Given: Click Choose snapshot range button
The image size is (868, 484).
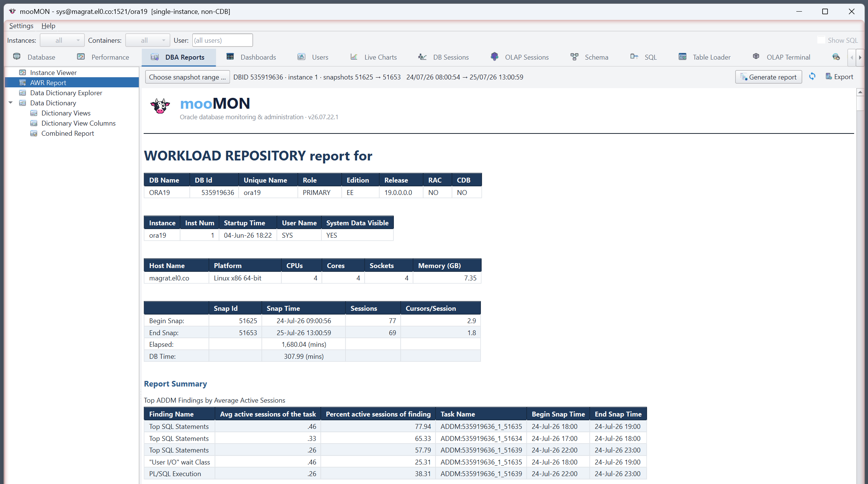Looking at the screenshot, I should tap(188, 77).
